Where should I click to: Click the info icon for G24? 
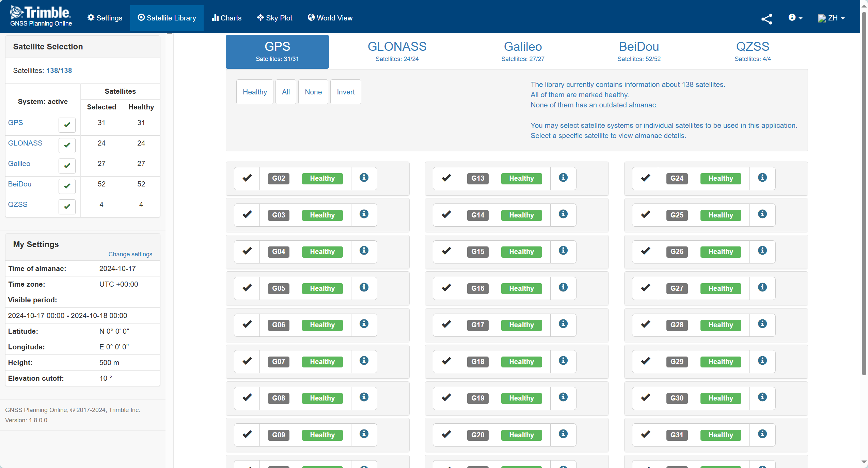[x=762, y=178]
